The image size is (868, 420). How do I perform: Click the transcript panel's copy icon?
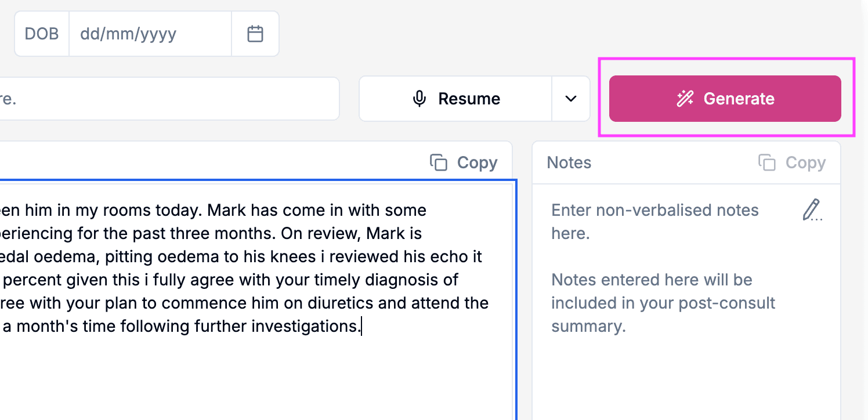[439, 162]
